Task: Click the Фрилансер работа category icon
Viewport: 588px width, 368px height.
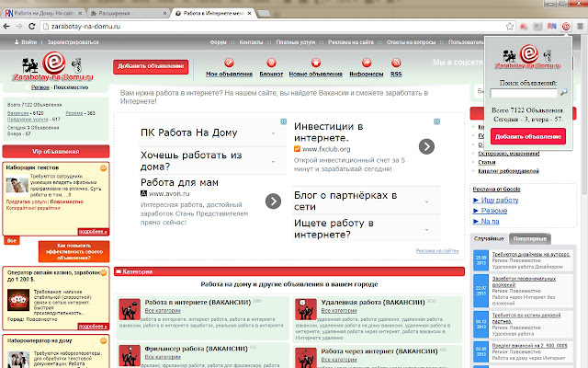Action: pos(130,356)
